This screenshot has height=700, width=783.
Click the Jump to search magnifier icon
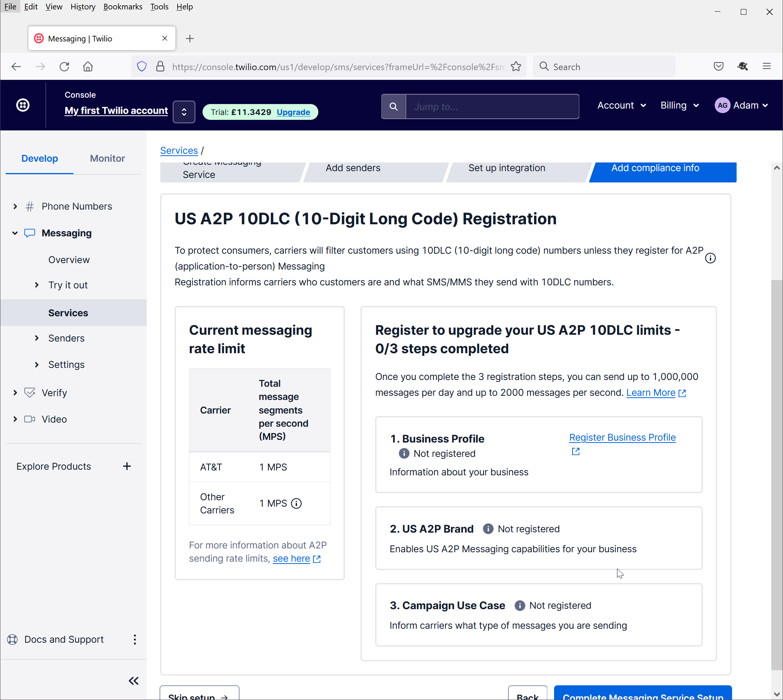[393, 107]
